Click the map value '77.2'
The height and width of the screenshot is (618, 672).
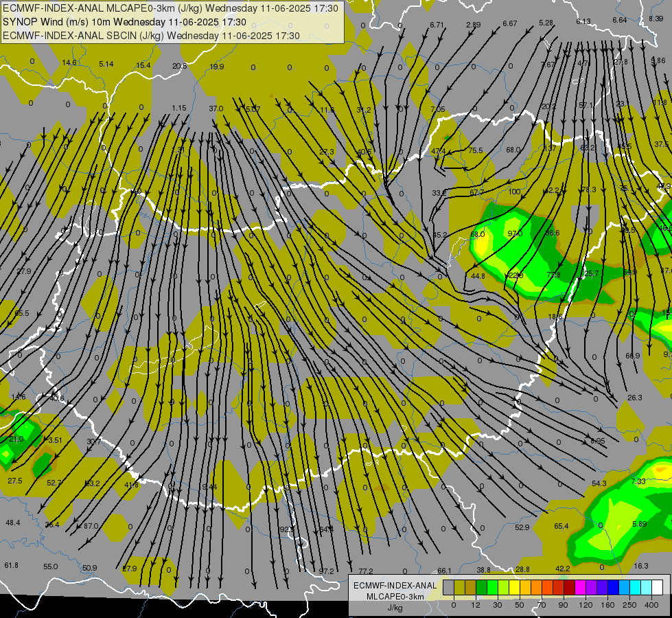[x=366, y=571]
